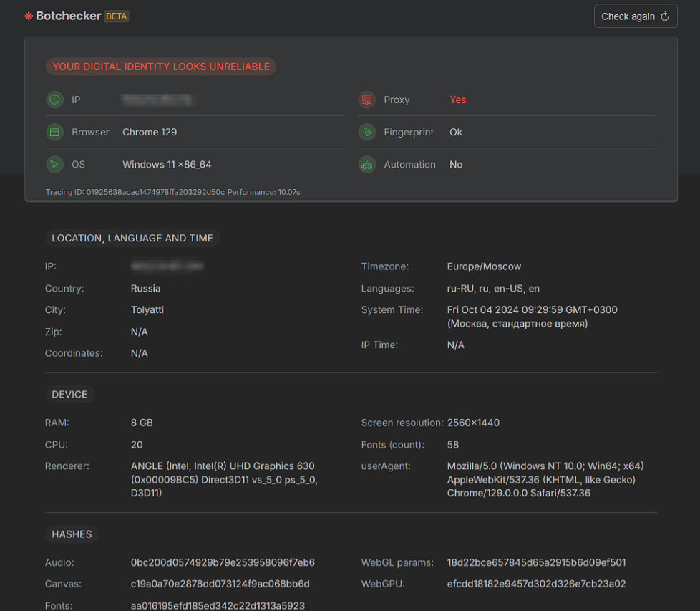This screenshot has height=611, width=700.
Task: Click the OS cursor icon
Action: tap(54, 164)
